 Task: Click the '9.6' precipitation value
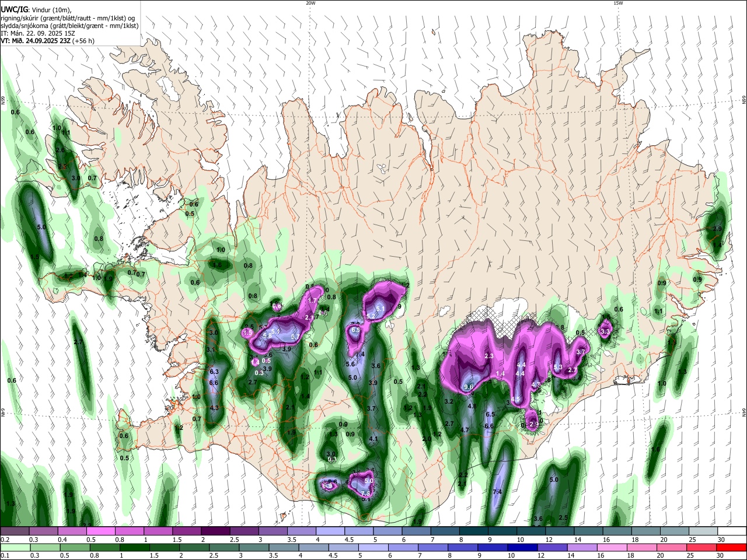[x=468, y=387]
